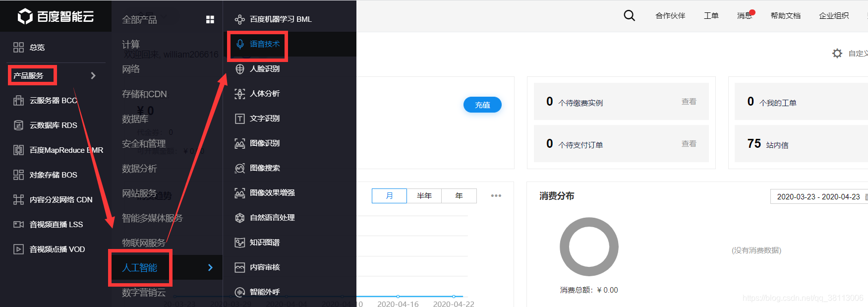Expand the 产品服务 chevron arrow
Screen dimensions: 868x307
(x=93, y=75)
